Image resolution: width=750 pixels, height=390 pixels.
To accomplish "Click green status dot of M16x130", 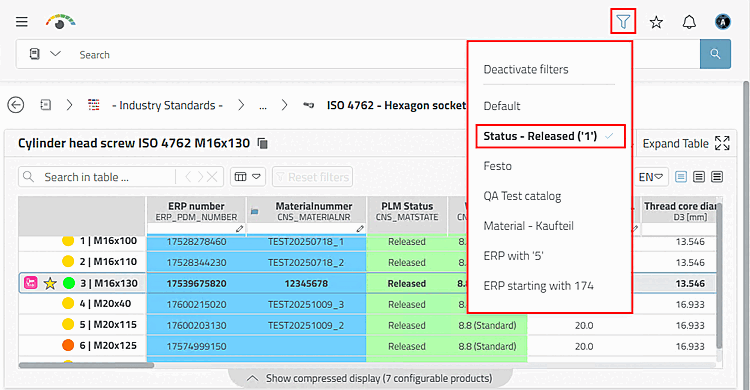I will pyautogui.click(x=69, y=283).
